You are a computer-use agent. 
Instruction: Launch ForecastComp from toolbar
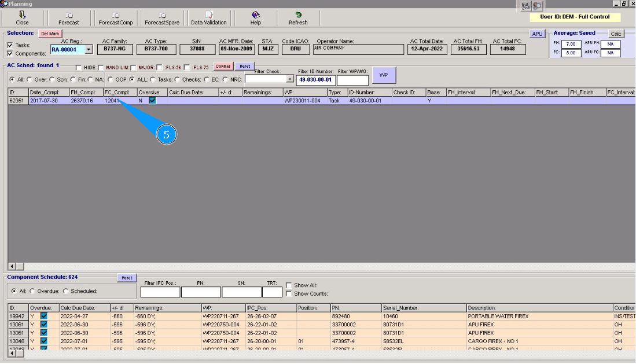(x=115, y=18)
